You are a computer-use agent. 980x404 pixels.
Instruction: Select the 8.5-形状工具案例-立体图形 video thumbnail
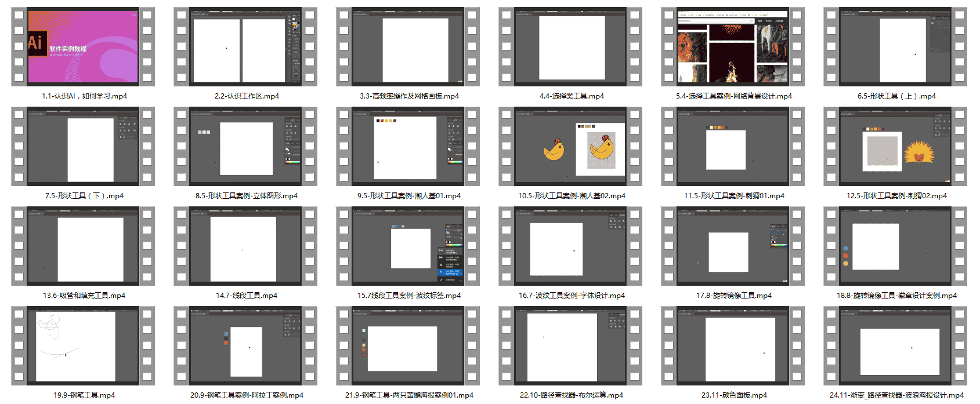(x=245, y=147)
